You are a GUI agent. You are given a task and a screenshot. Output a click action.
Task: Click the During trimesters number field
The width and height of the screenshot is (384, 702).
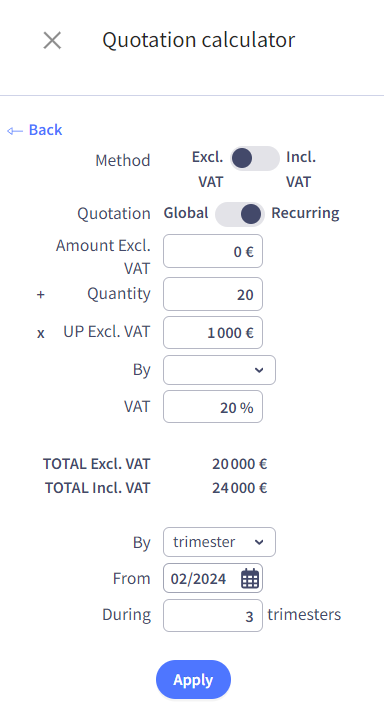(213, 616)
